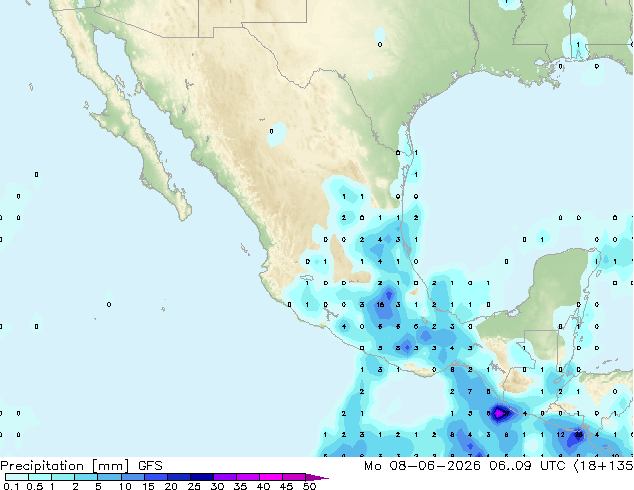Click the '16' precipitation value on the map
Screen dimensions: 634x490
[x=380, y=305]
